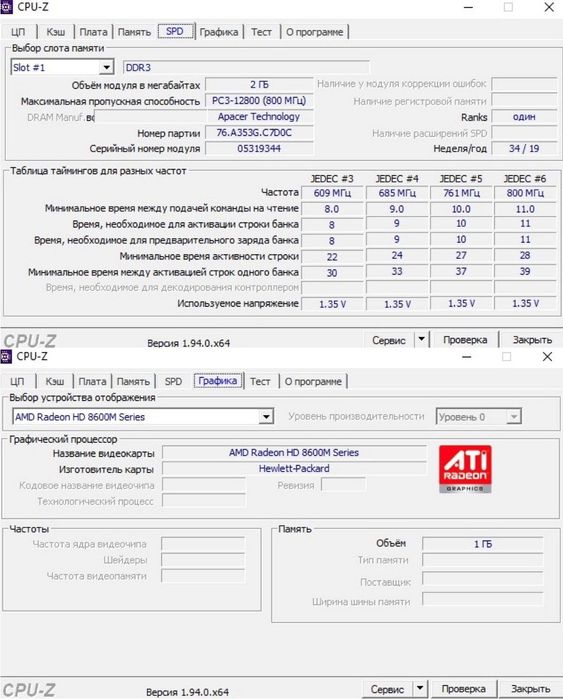The width and height of the screenshot is (563, 699).
Task: Click the Apacer Technology manufacturer value
Action: coord(259,116)
